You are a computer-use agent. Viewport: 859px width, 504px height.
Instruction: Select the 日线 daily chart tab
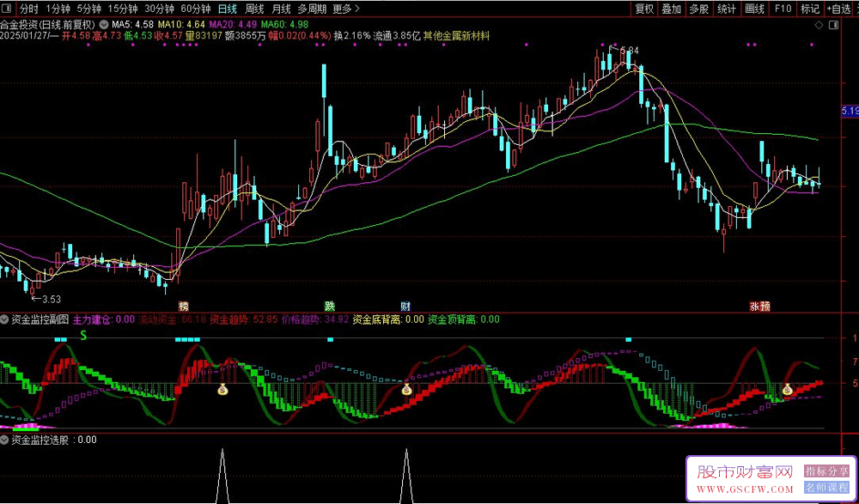tap(228, 9)
